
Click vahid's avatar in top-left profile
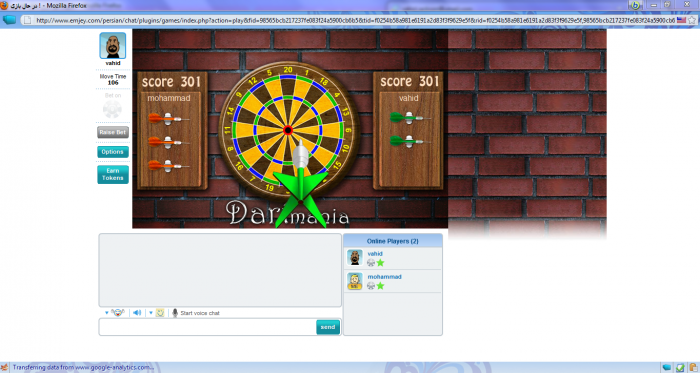pyautogui.click(x=112, y=46)
